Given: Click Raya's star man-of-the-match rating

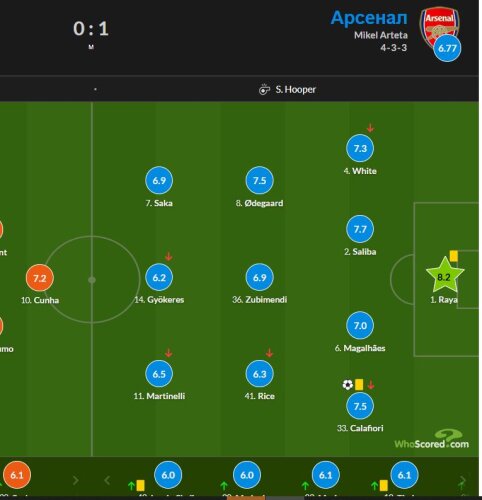Looking at the screenshot, I should tap(445, 276).
